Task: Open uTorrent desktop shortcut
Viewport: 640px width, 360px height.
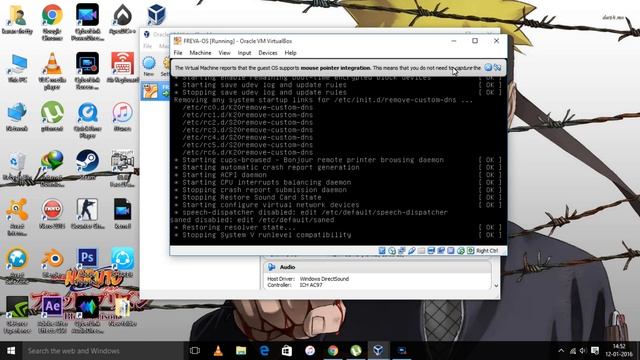Action: 52,116
